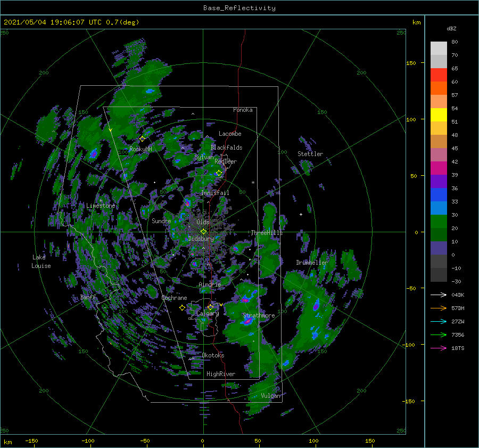Click the white asterisk above Limestone label
Image resolution: width=479 pixels, height=448 pixels.
pos(101,201)
